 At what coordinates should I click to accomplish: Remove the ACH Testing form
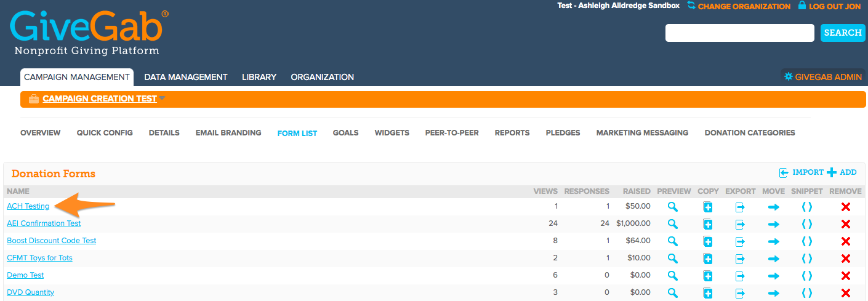point(845,207)
